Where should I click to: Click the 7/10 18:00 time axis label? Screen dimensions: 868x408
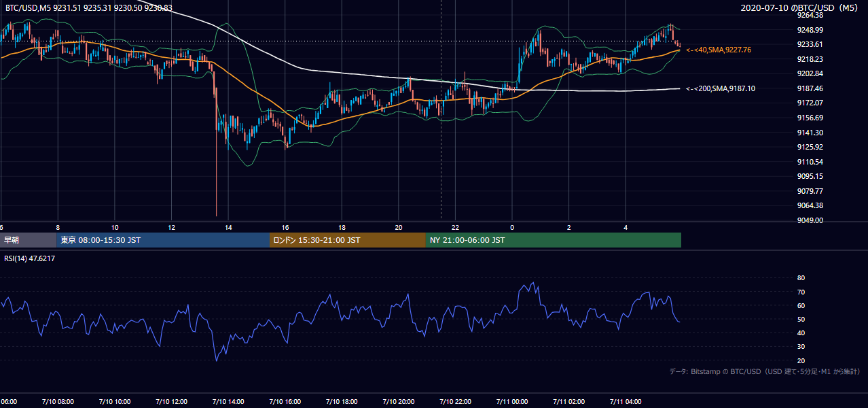pyautogui.click(x=342, y=402)
